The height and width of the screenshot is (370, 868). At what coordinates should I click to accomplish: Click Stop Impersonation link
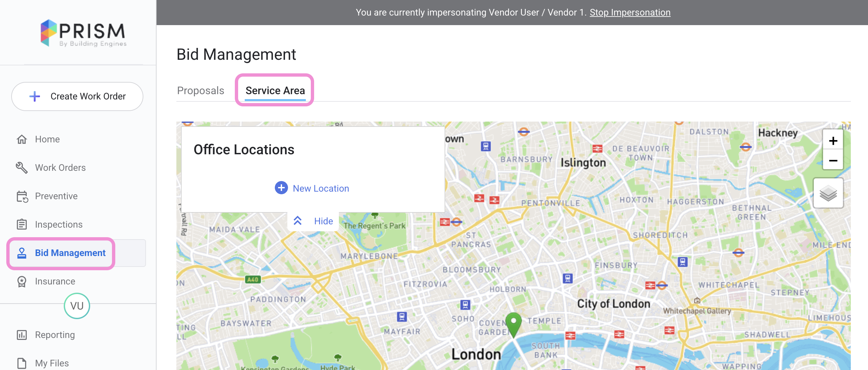point(630,13)
